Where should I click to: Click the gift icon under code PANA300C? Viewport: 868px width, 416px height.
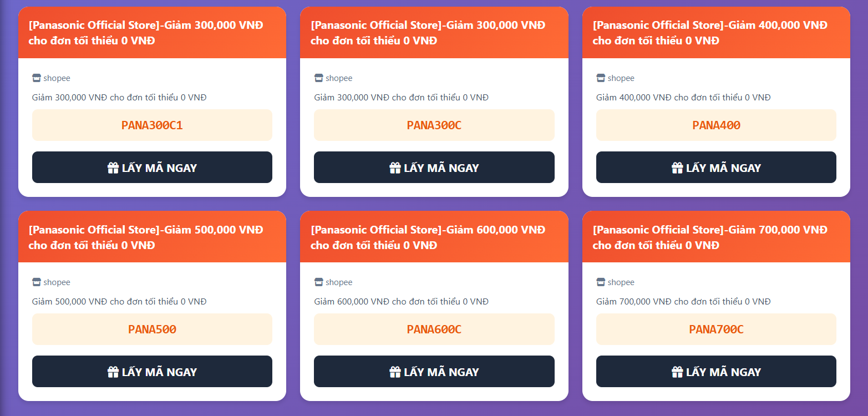coord(395,168)
